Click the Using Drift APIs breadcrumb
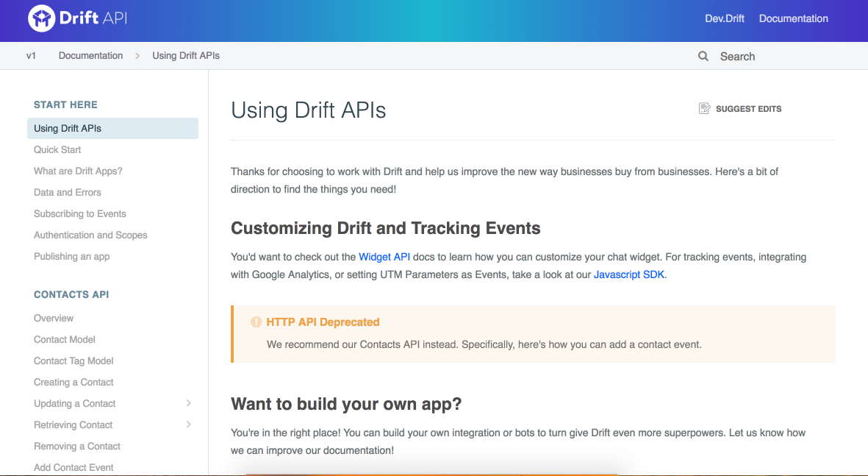This screenshot has width=868, height=476. pos(186,55)
